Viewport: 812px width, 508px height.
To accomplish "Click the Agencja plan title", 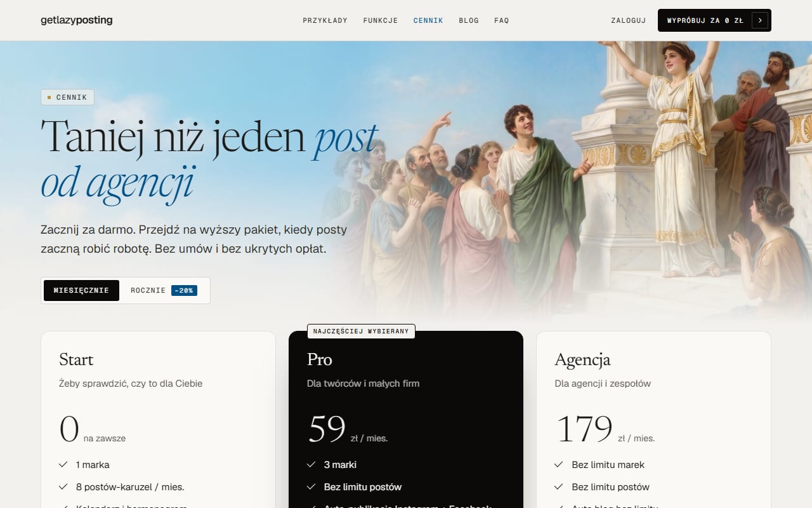I will pos(582,360).
